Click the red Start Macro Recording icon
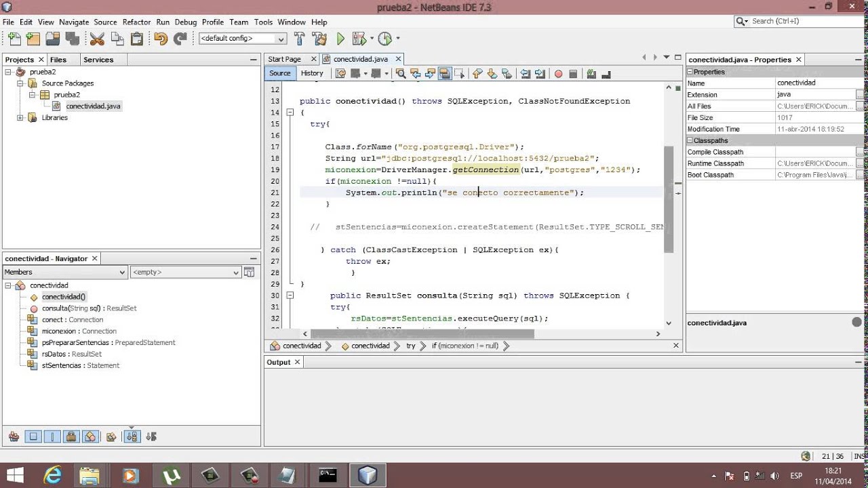 click(558, 74)
